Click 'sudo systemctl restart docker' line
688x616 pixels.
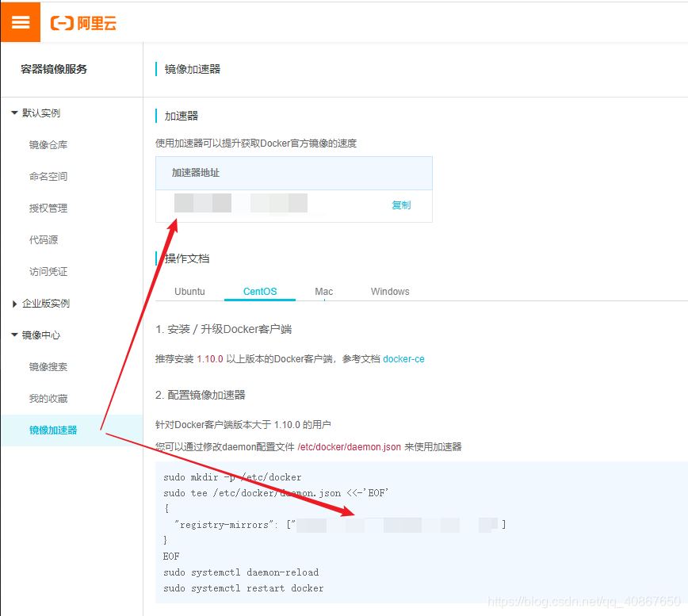tap(243, 588)
